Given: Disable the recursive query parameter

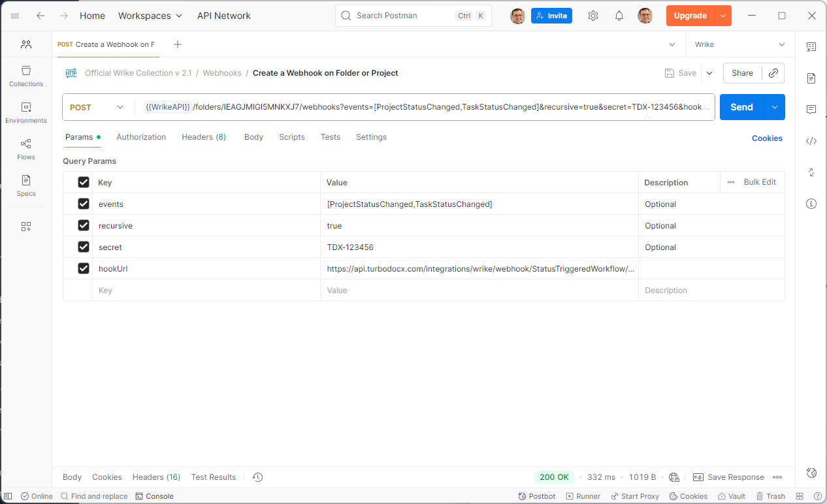Looking at the screenshot, I should click(83, 225).
